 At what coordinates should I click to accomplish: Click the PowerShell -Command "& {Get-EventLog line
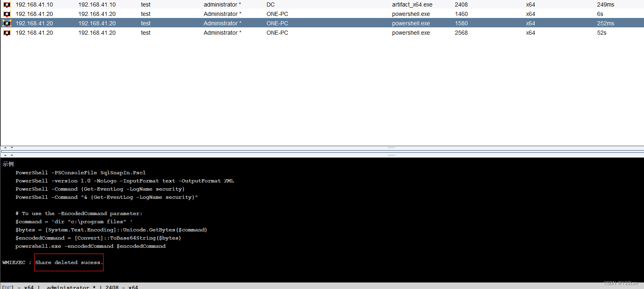(x=107, y=197)
